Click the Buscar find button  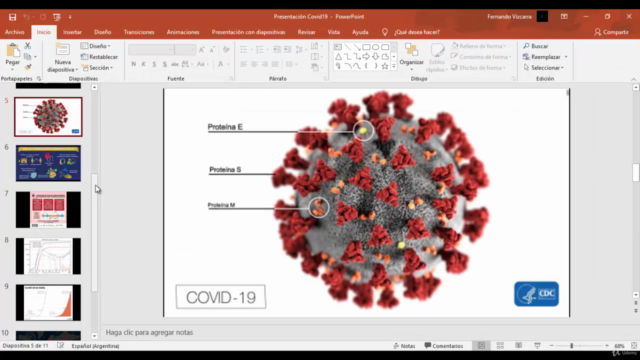tap(536, 46)
